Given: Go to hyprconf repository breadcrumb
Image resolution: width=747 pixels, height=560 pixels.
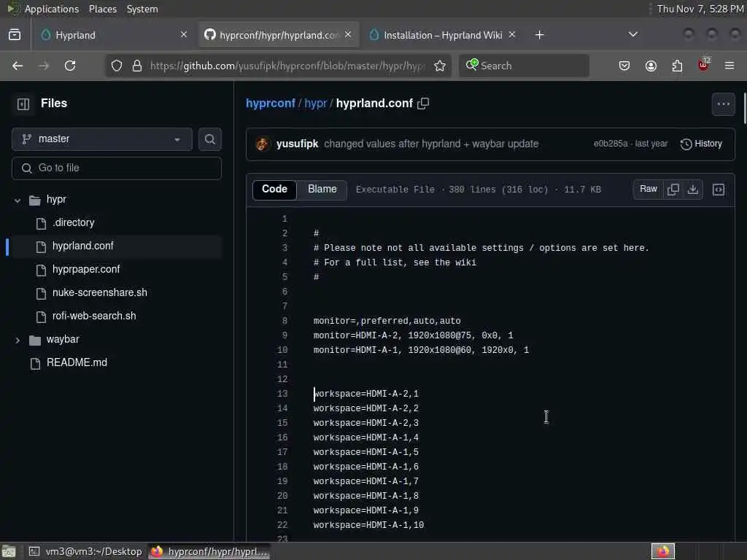Looking at the screenshot, I should (x=270, y=104).
